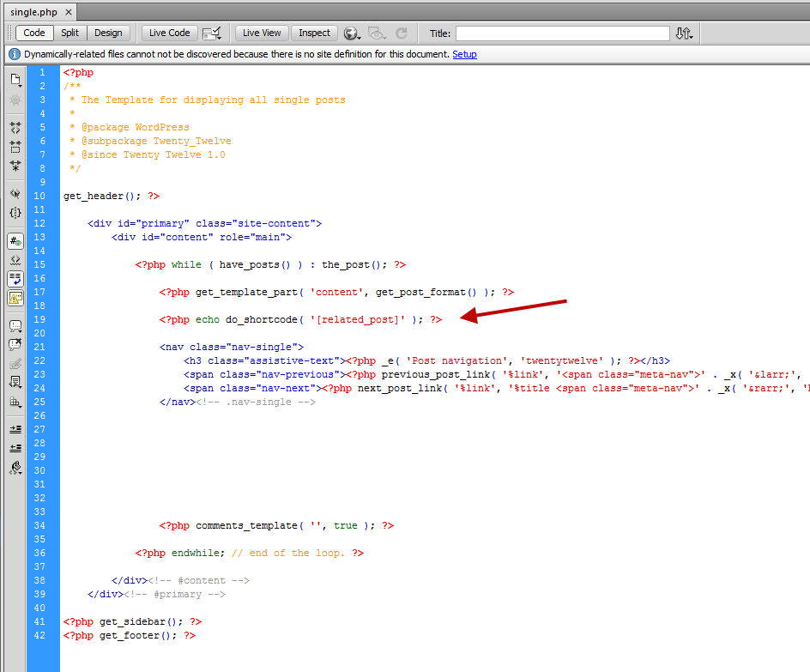Toggle Highlight Invalid Code

(x=15, y=260)
